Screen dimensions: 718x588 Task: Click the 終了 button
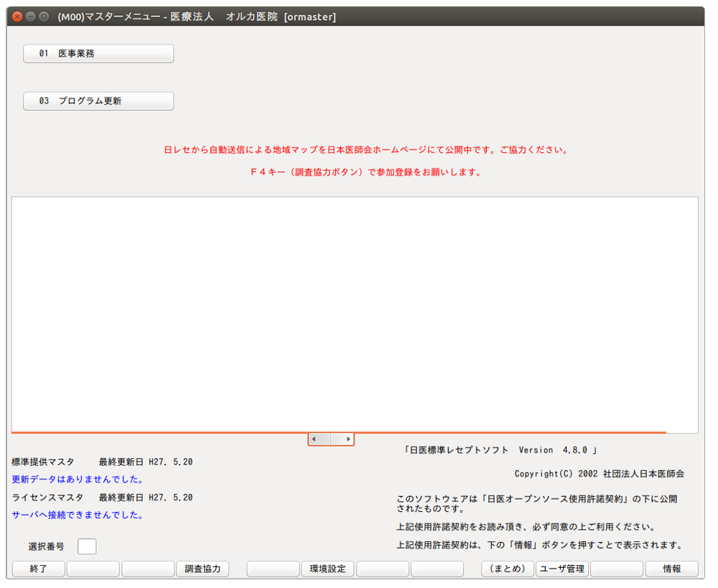point(39,569)
